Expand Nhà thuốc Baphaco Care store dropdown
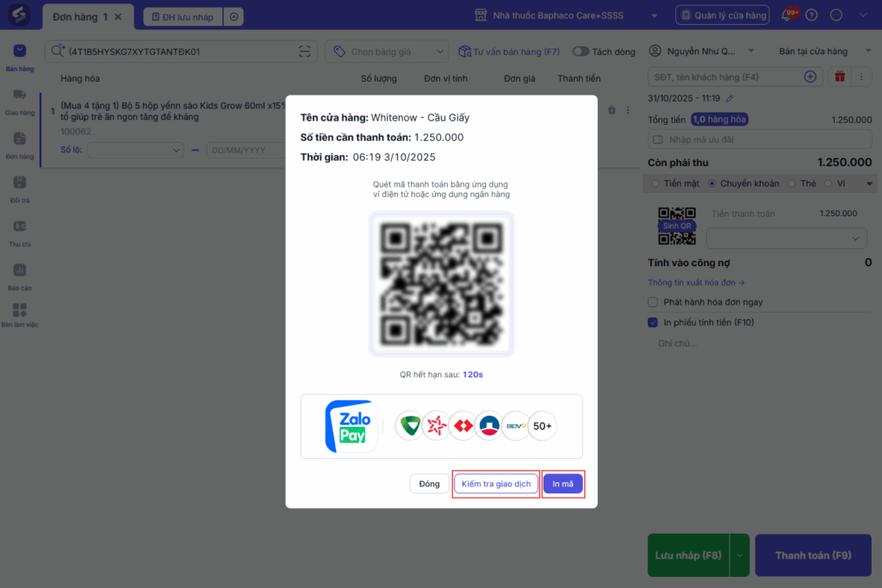Viewport: 882px width, 588px height. [x=654, y=15]
